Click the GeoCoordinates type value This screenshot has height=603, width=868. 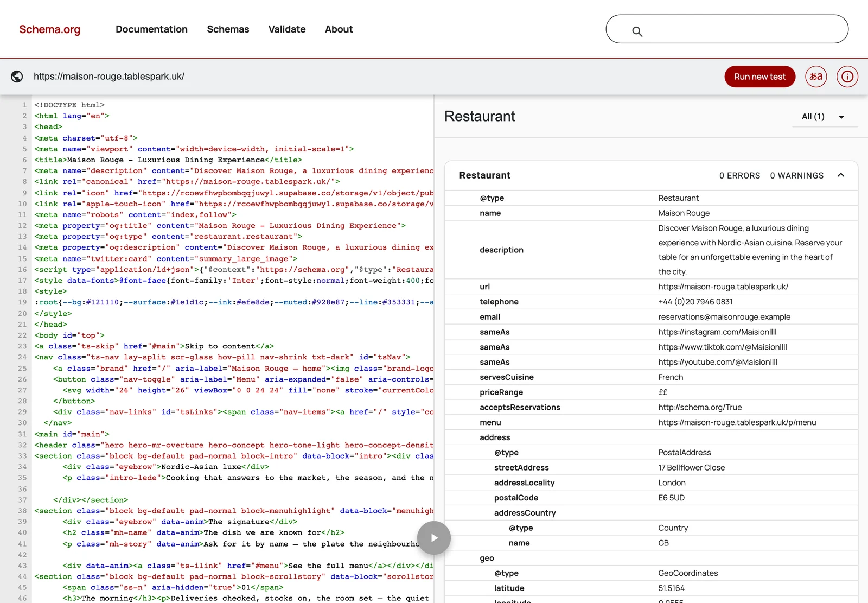[688, 573]
